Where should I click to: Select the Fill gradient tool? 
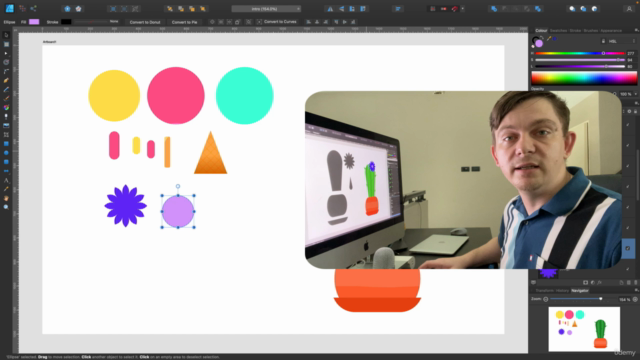point(6,107)
